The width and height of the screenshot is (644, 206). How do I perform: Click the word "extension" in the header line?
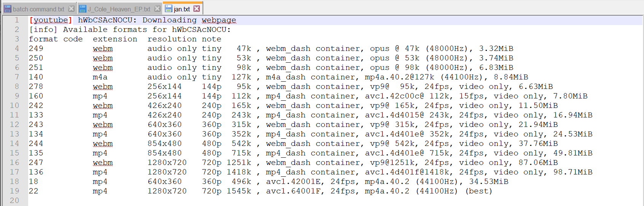click(115, 39)
